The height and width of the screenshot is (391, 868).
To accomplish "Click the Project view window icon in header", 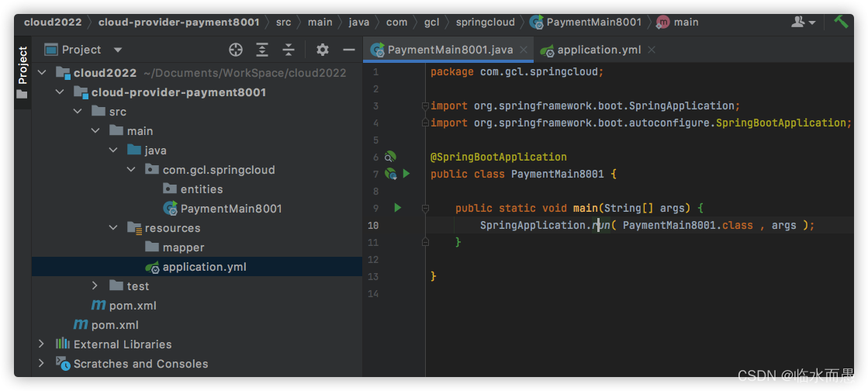I will pos(51,50).
